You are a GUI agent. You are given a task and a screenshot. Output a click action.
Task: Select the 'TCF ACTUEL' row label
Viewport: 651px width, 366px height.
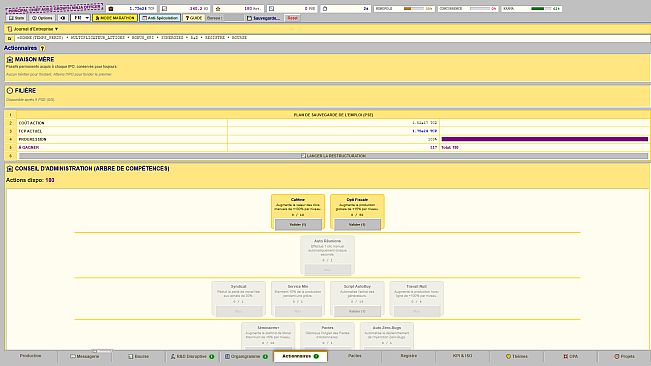tap(30, 131)
